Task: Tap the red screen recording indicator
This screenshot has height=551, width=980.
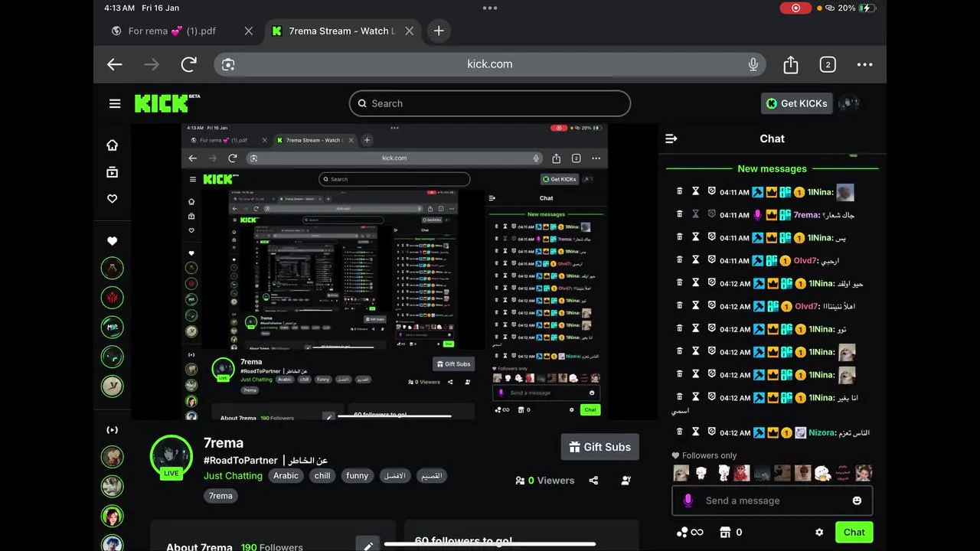Action: [795, 8]
